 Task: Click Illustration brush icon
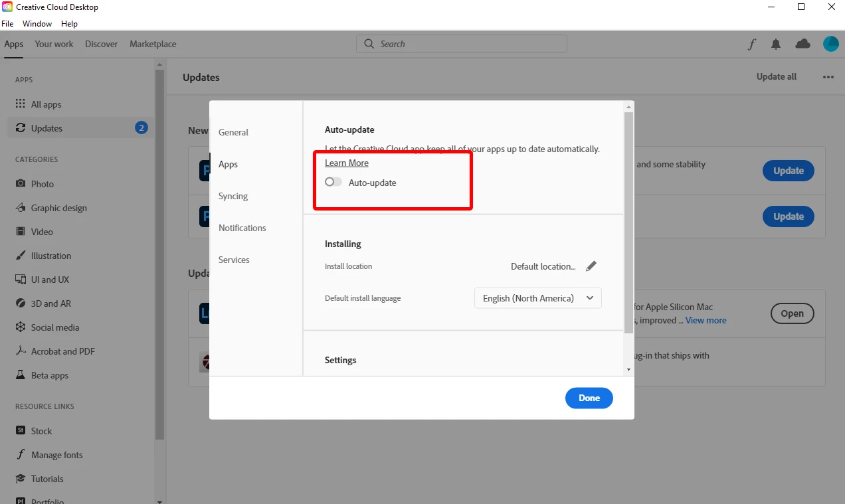(21, 256)
